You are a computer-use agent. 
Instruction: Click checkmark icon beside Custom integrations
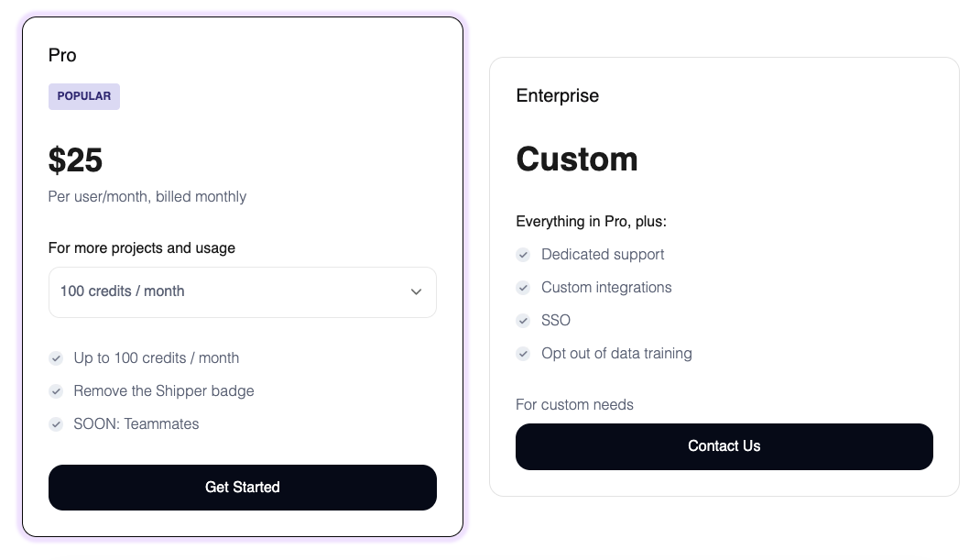523,288
